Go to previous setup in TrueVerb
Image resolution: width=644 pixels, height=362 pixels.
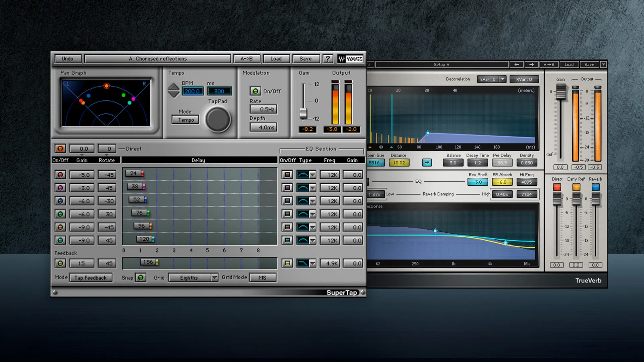[x=517, y=64]
